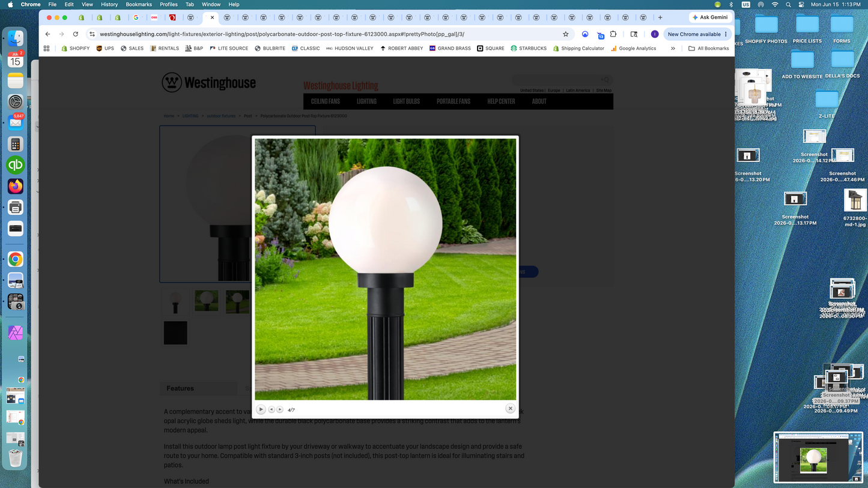Open the LIGHTING site menu
Image resolution: width=868 pixels, height=488 pixels.
click(x=366, y=101)
